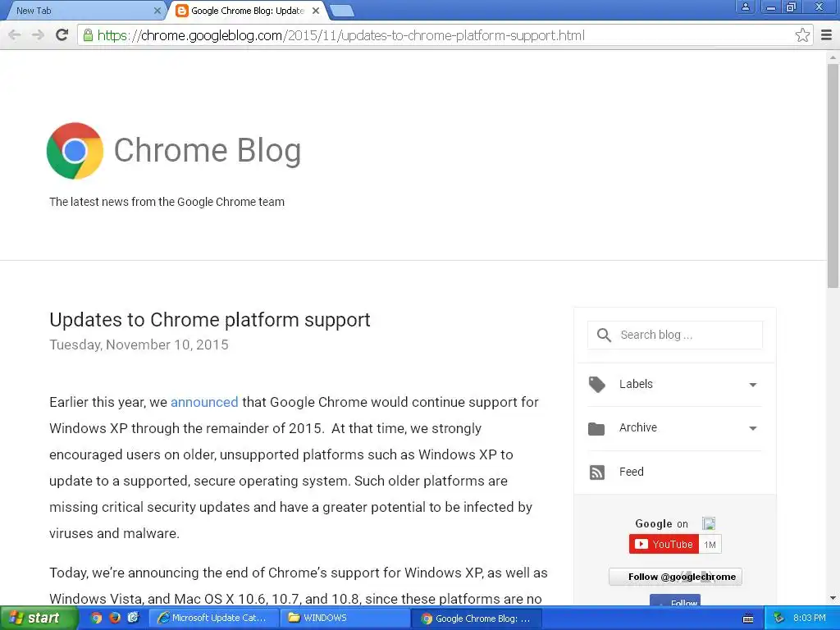840x630 pixels.
Task: Click the vertical scrollbar thumb
Action: click(833, 176)
